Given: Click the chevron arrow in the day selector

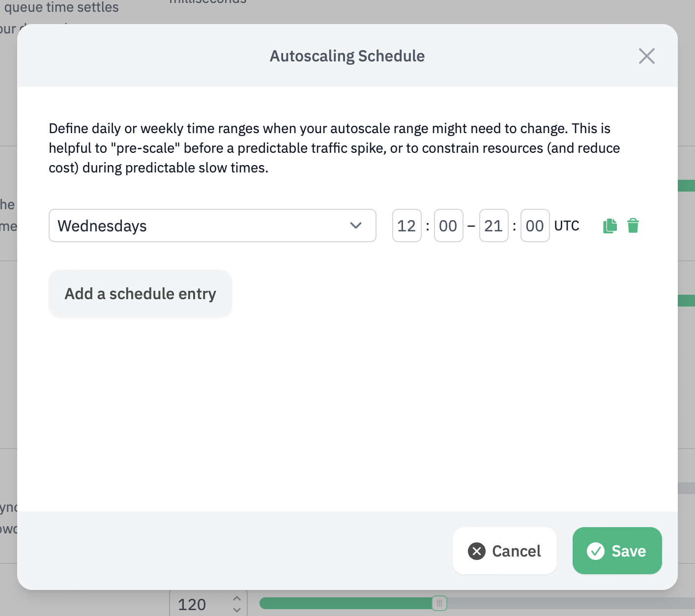Looking at the screenshot, I should 356,226.
